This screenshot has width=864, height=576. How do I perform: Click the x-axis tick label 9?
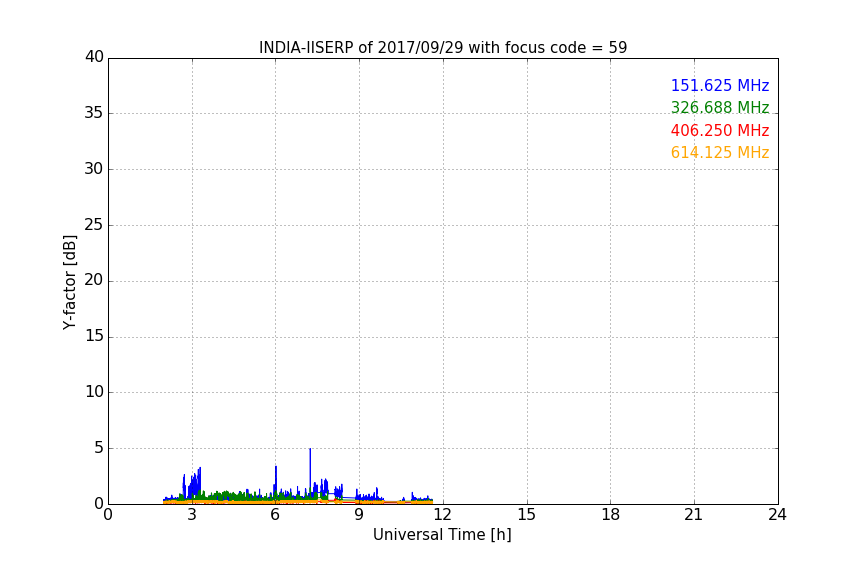[x=359, y=515]
